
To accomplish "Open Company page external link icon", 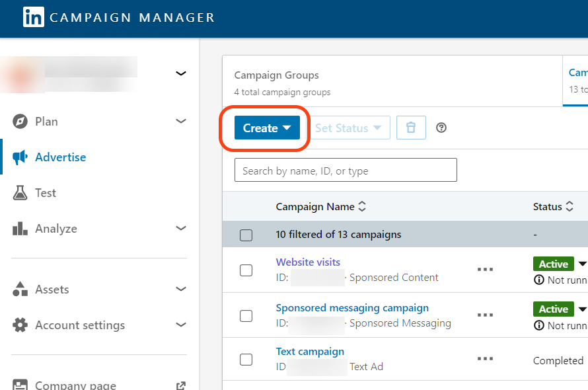I will [x=181, y=385].
